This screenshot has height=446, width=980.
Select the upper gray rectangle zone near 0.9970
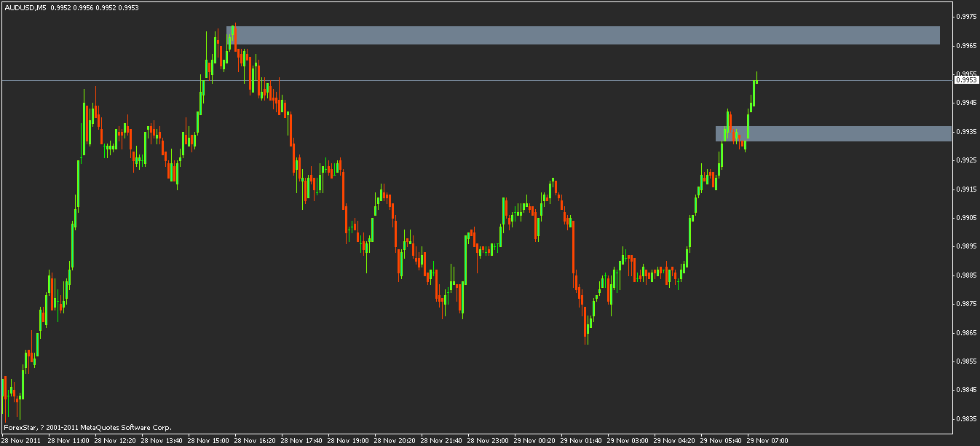click(x=583, y=35)
